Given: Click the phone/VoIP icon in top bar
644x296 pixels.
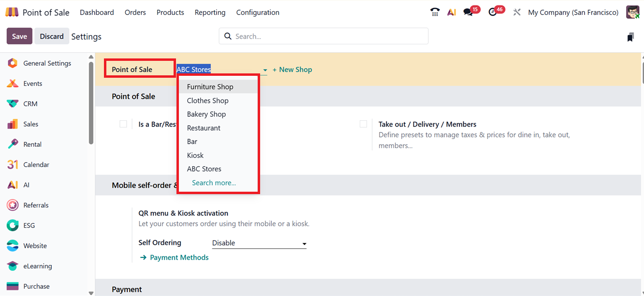Looking at the screenshot, I should (435, 13).
